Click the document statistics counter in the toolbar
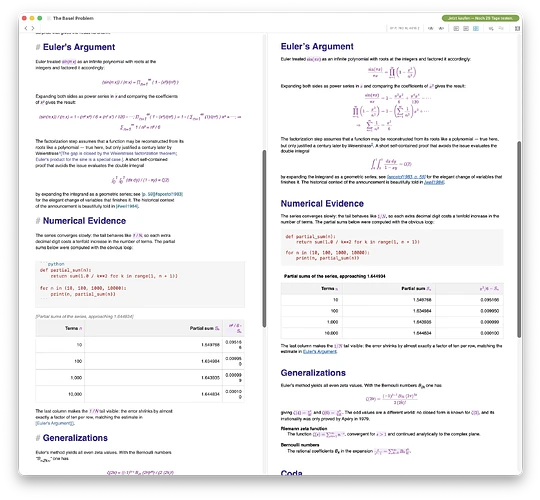The height and width of the screenshot is (500, 540). [404, 29]
